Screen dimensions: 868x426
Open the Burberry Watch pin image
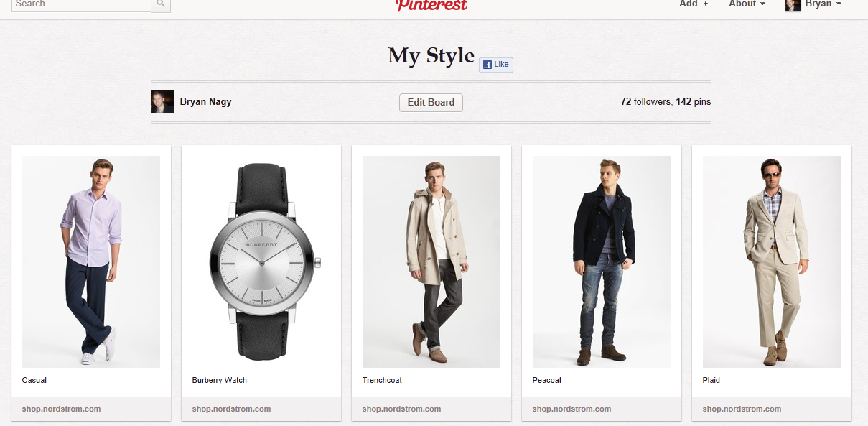tap(261, 261)
